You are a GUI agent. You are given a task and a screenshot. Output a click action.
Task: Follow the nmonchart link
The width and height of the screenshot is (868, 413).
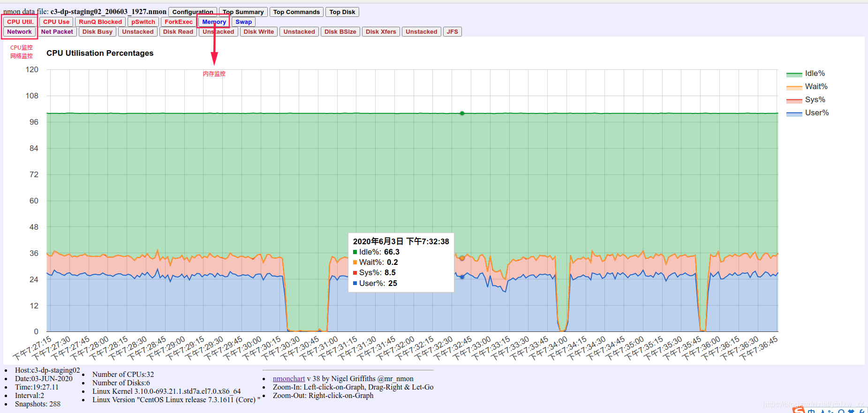click(x=289, y=379)
